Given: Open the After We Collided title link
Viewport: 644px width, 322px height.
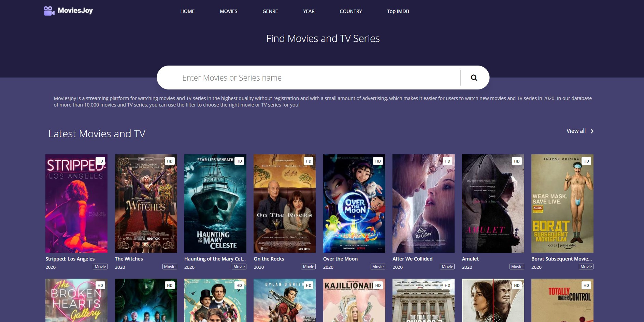Looking at the screenshot, I should click(413, 259).
